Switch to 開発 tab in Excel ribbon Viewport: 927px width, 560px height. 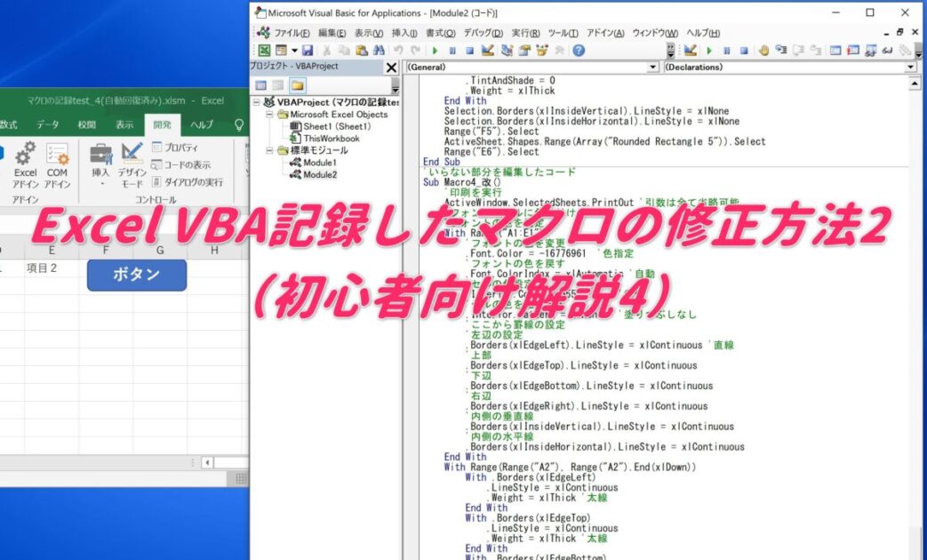click(162, 124)
